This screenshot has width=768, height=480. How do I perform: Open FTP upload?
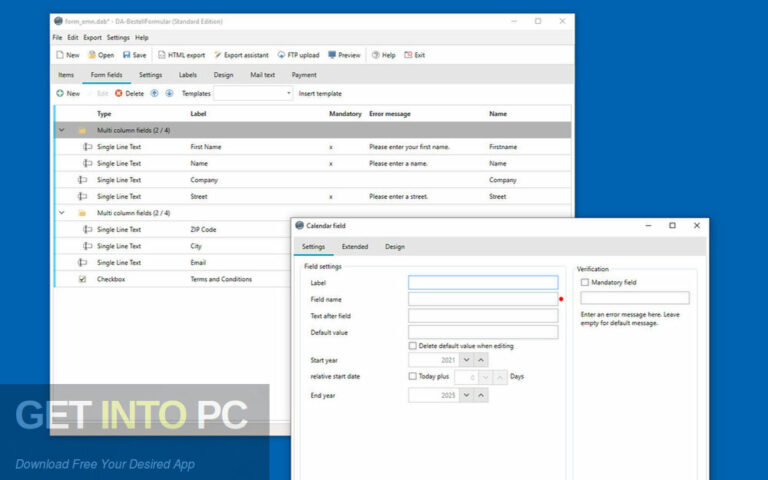(298, 55)
